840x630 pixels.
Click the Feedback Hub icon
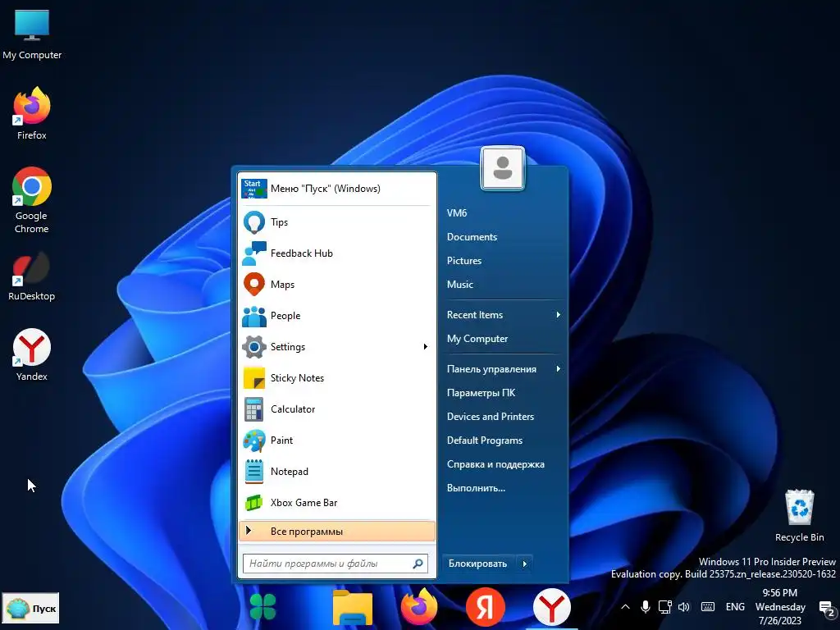[x=254, y=253]
